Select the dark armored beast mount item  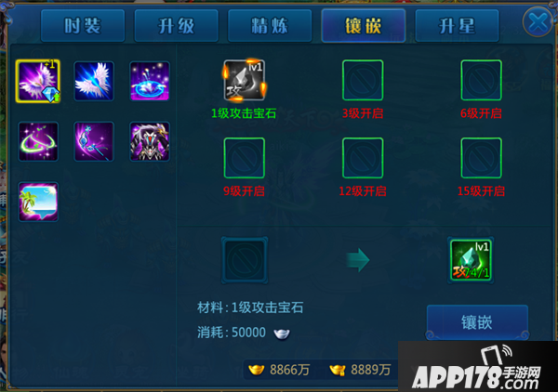150,141
